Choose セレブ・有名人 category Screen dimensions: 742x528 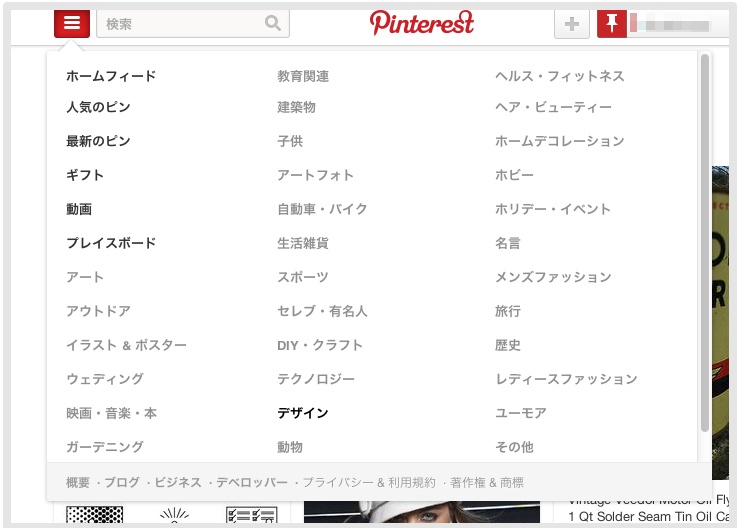tap(322, 311)
